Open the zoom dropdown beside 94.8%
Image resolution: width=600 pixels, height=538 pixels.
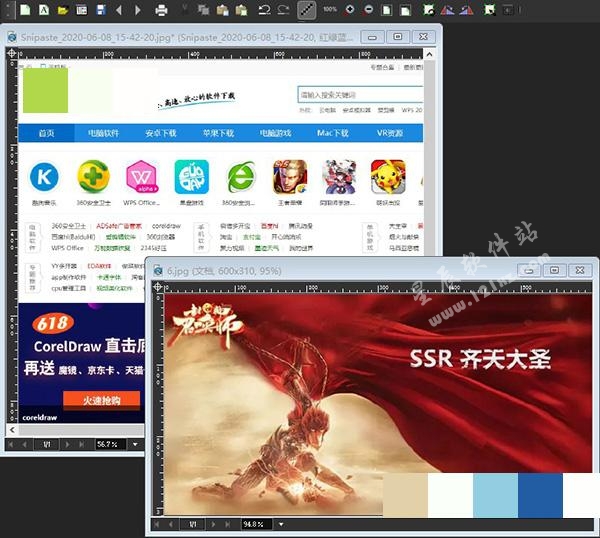281,524
